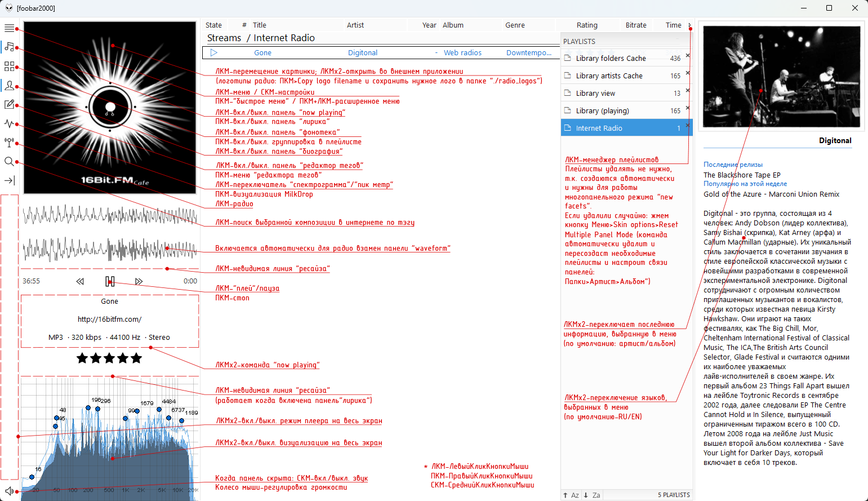Toggle the biography panel person icon
Image resolution: width=868 pixels, height=501 pixels.
[x=9, y=86]
